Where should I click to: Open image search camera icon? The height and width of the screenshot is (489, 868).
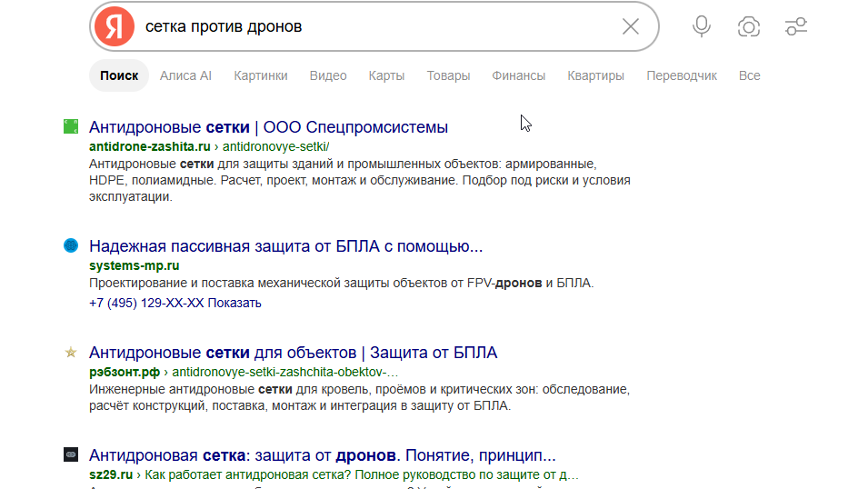tap(748, 26)
